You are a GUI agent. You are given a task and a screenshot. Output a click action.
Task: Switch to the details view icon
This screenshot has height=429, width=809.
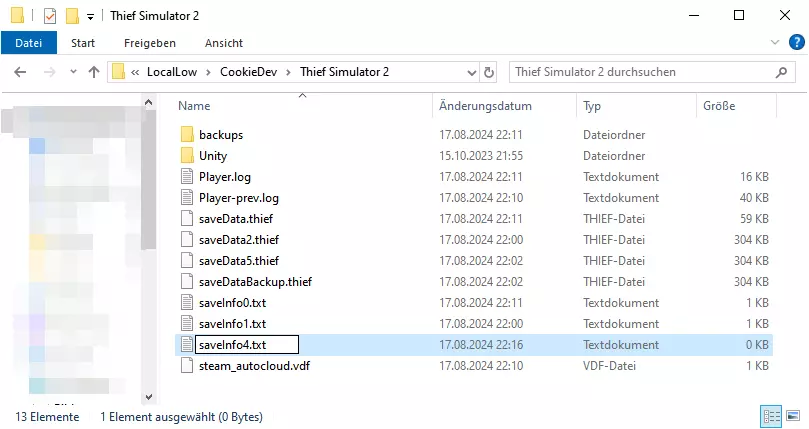click(772, 416)
